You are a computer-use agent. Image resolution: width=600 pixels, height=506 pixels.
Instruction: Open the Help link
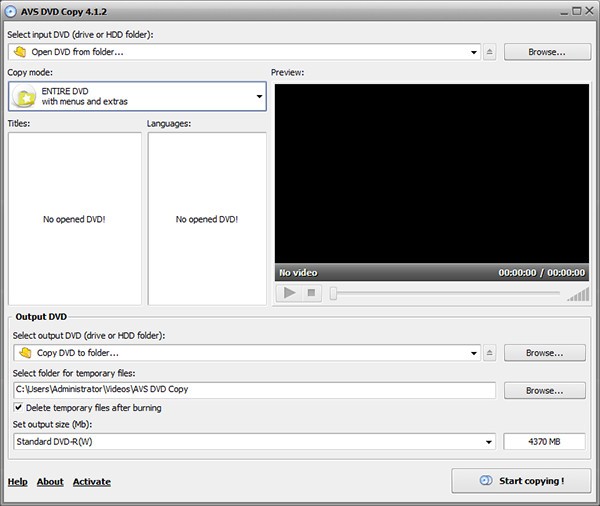click(x=17, y=482)
